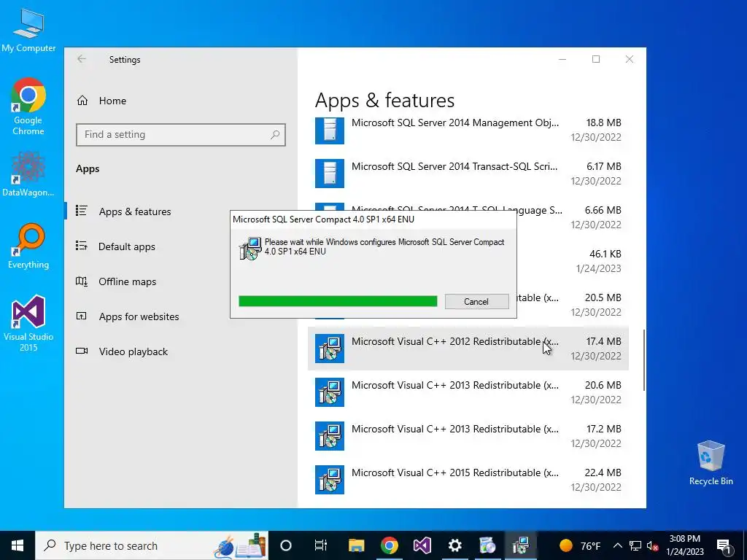Click icon of Visual C++ 2012 Redistributable 17.4 MB
The image size is (747, 560).
pyautogui.click(x=329, y=348)
